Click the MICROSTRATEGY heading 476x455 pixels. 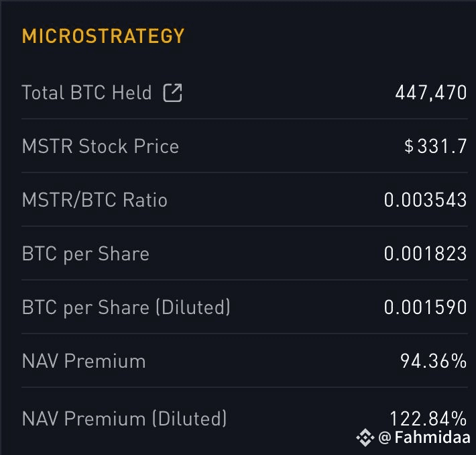click(103, 36)
